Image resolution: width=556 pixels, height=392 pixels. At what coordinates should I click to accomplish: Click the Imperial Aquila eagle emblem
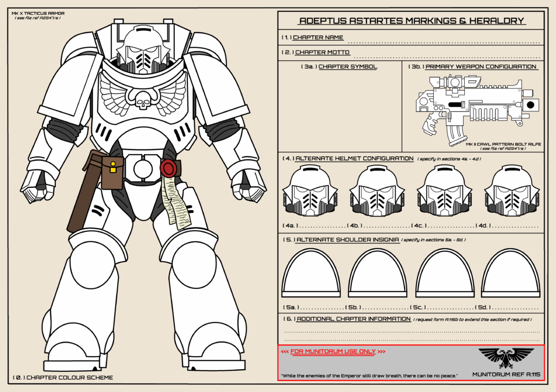tap(506, 358)
